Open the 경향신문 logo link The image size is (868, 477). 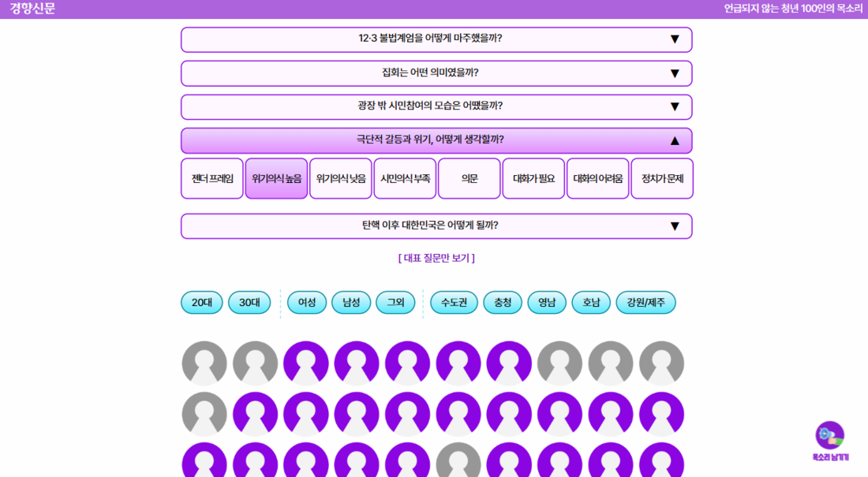pos(32,9)
